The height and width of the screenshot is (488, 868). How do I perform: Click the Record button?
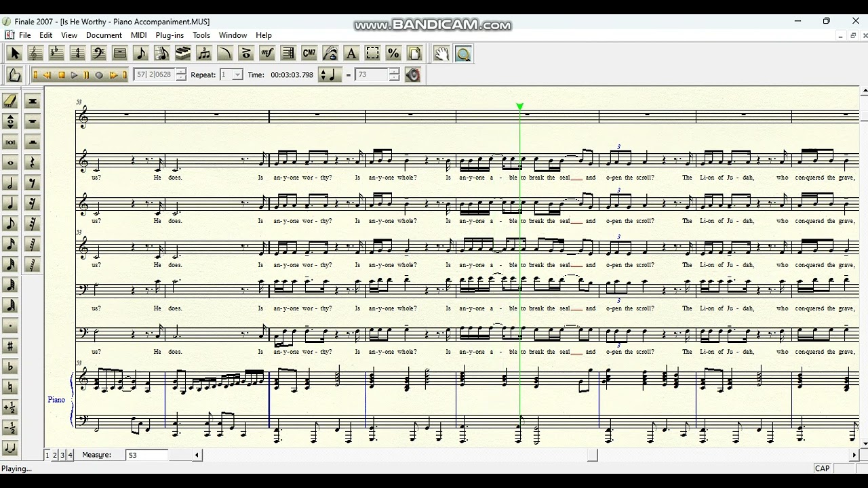pos(99,75)
